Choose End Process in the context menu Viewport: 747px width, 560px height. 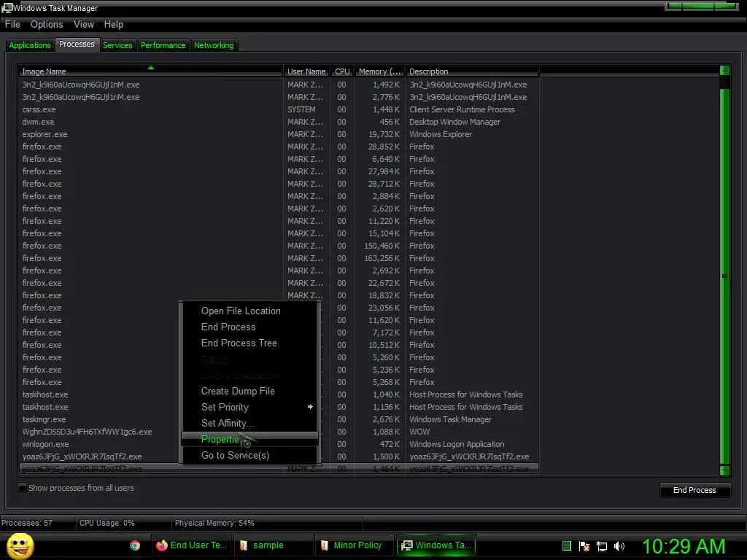pyautogui.click(x=249, y=327)
